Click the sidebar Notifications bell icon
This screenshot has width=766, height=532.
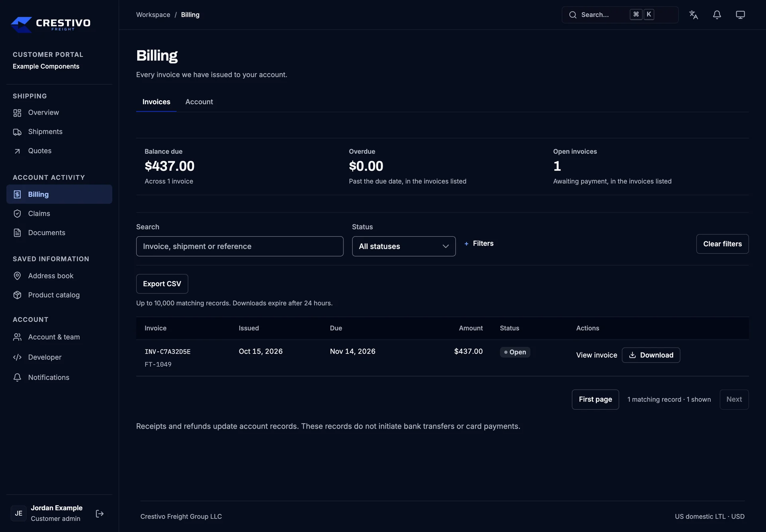tap(17, 378)
